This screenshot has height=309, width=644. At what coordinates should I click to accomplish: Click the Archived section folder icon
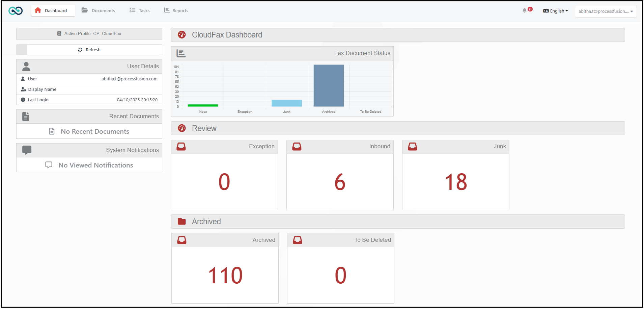point(182,222)
